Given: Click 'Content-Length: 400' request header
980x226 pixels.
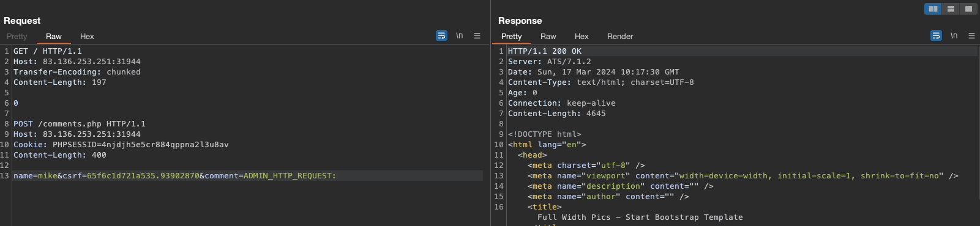Looking at the screenshot, I should click(x=60, y=155).
